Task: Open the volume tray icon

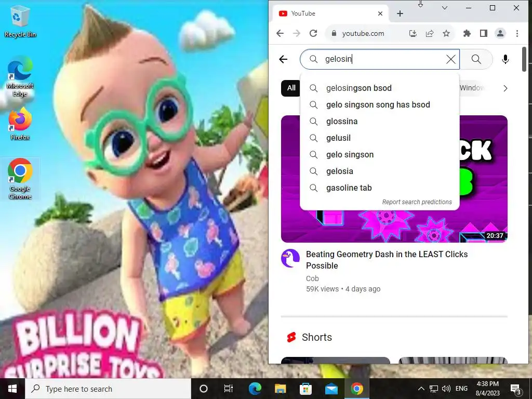Action: (446, 389)
